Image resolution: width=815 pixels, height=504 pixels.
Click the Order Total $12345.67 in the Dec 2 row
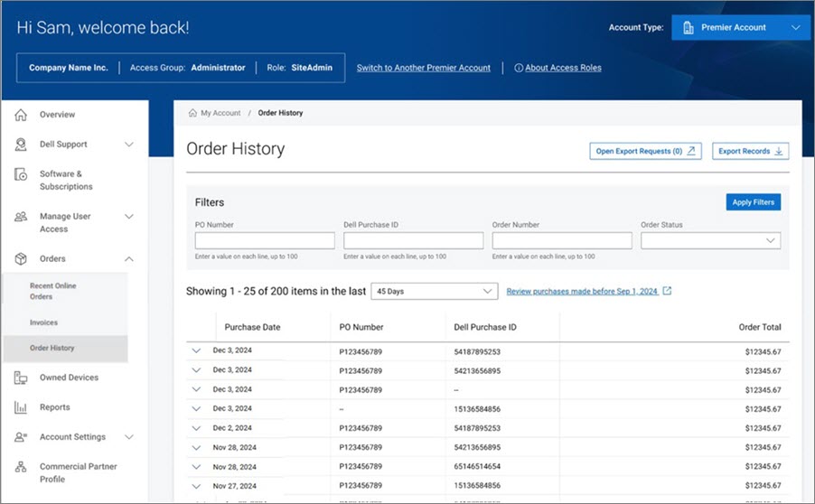763,428
